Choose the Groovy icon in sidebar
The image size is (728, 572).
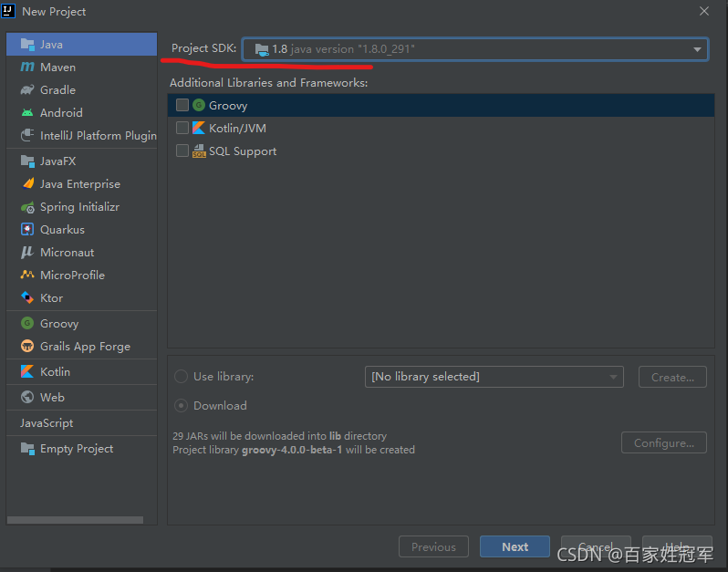point(27,323)
